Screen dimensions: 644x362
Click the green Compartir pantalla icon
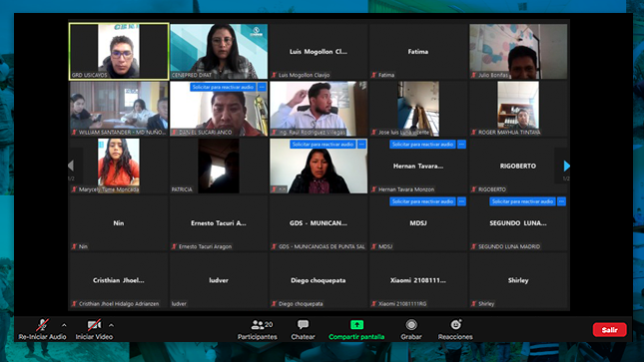coord(356,325)
